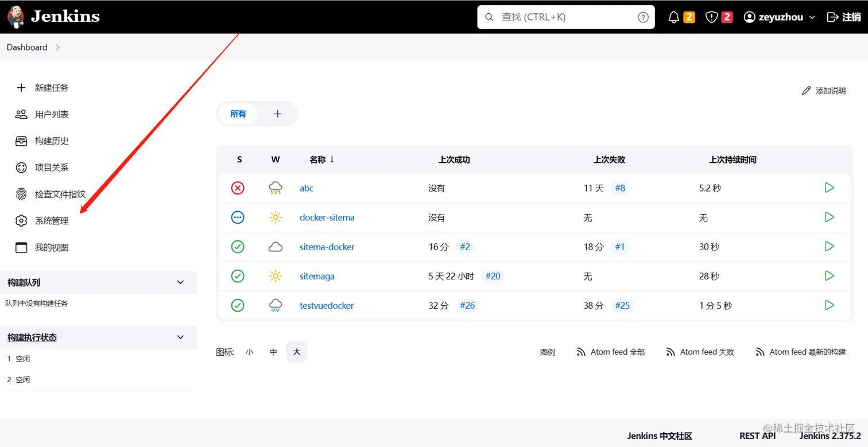Open the 图例 legend link
The height and width of the screenshot is (447, 868).
(x=548, y=352)
